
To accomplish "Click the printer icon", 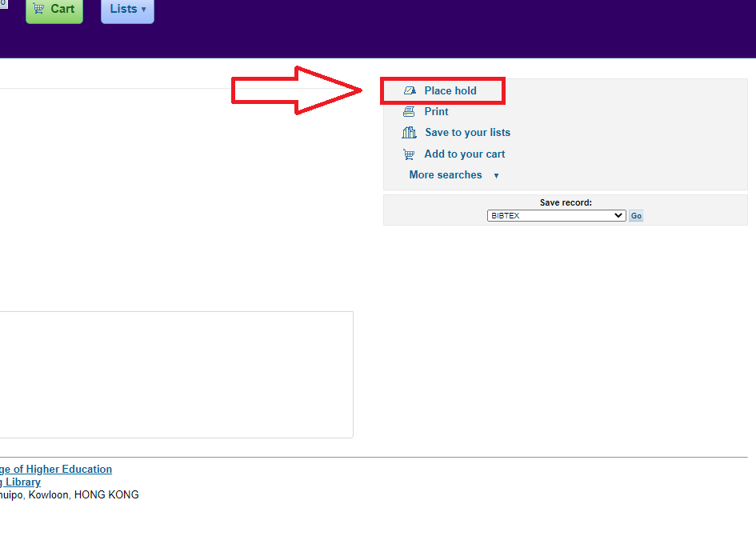I will [409, 111].
